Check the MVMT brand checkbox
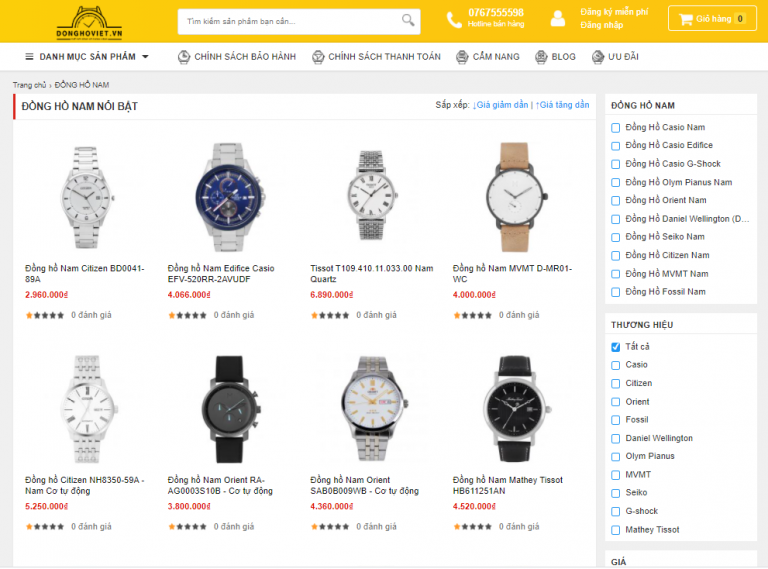The image size is (768, 569). 616,475
